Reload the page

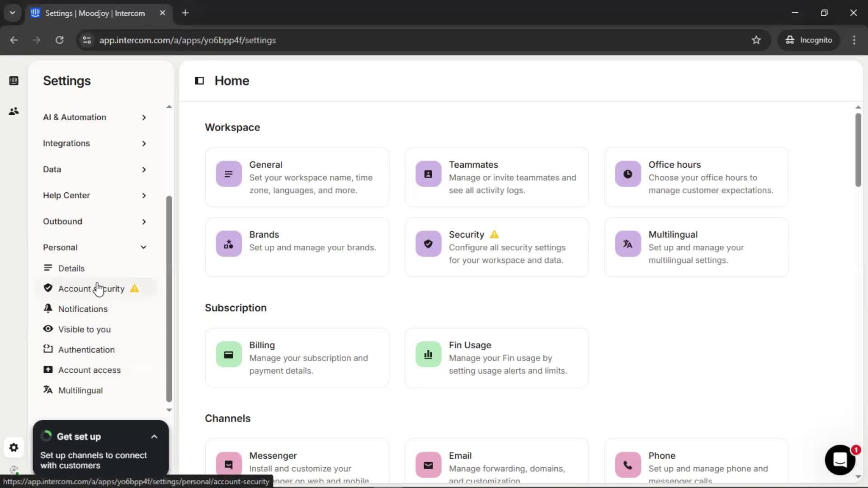59,40
